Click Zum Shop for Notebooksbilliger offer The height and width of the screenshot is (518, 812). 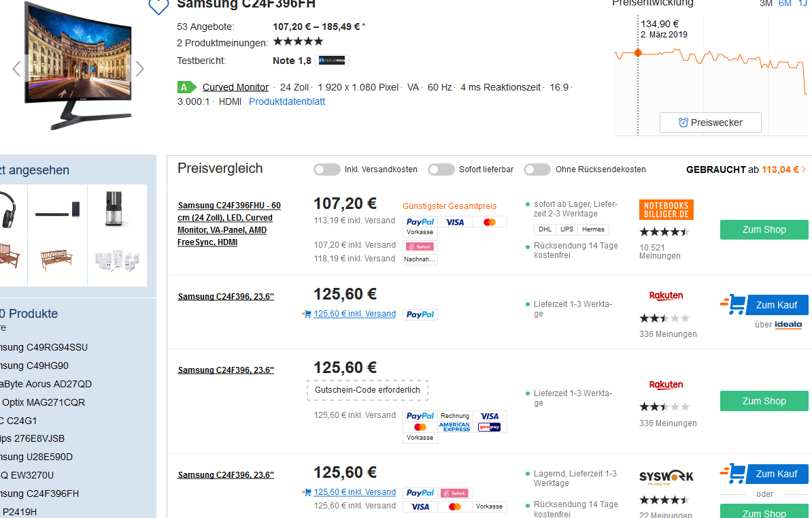[x=764, y=229]
